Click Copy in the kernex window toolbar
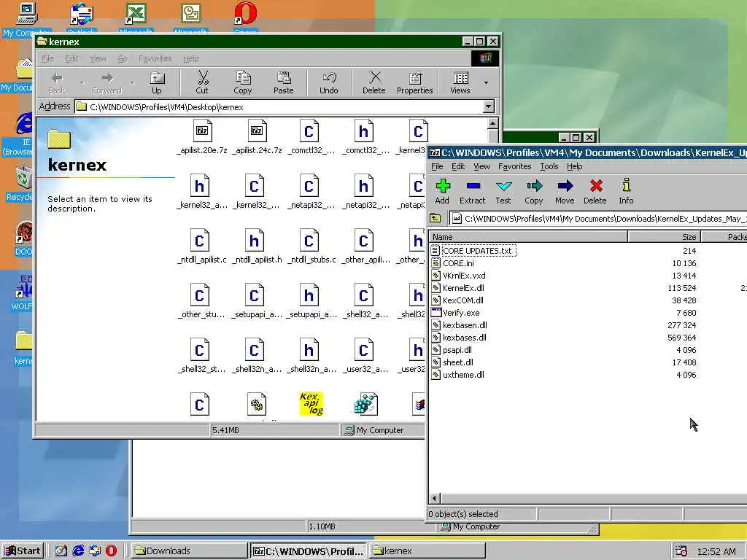The width and height of the screenshot is (747, 560). tap(243, 82)
